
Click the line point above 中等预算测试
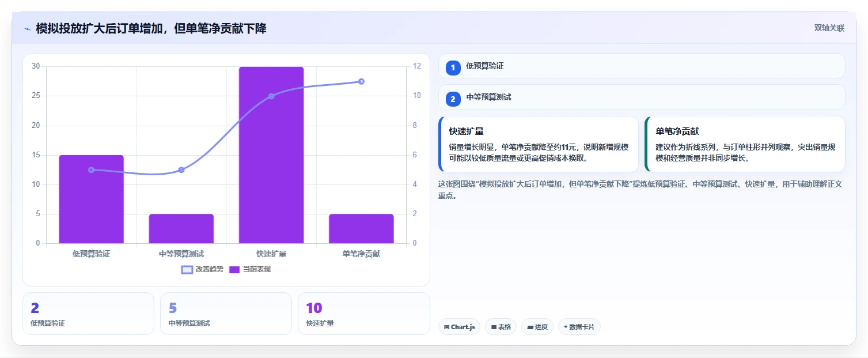(181, 169)
